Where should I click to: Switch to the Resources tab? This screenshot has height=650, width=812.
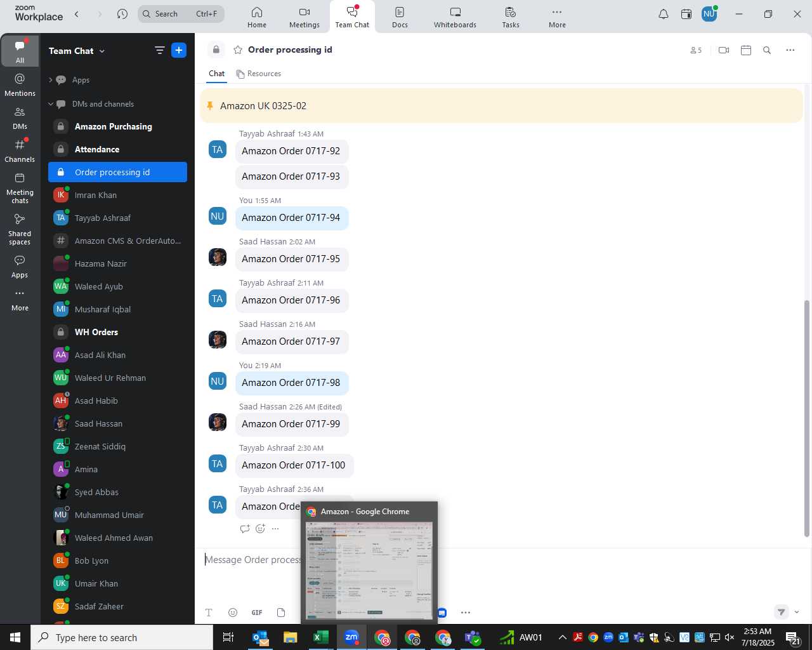click(259, 74)
